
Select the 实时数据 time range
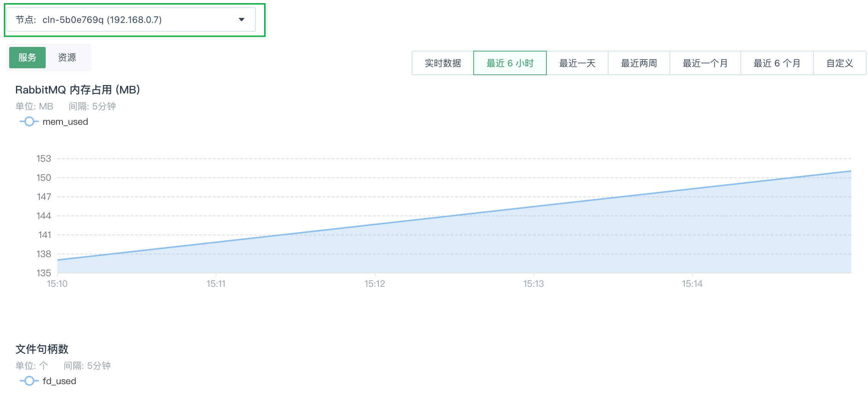pos(443,63)
